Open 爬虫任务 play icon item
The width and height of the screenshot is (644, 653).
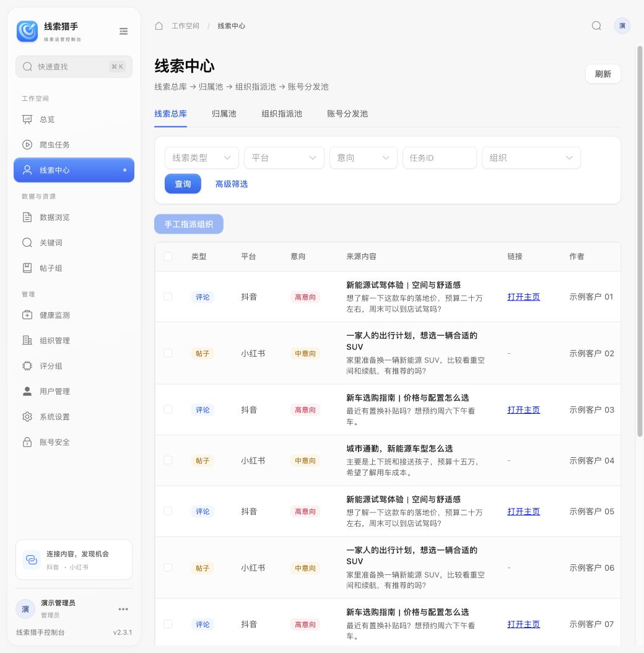click(74, 145)
